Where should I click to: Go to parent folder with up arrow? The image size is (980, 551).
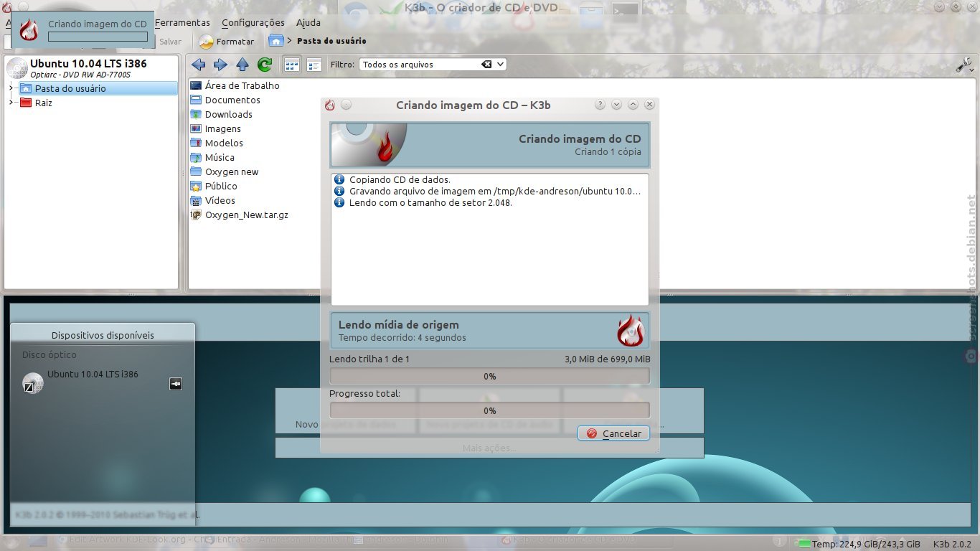click(242, 65)
